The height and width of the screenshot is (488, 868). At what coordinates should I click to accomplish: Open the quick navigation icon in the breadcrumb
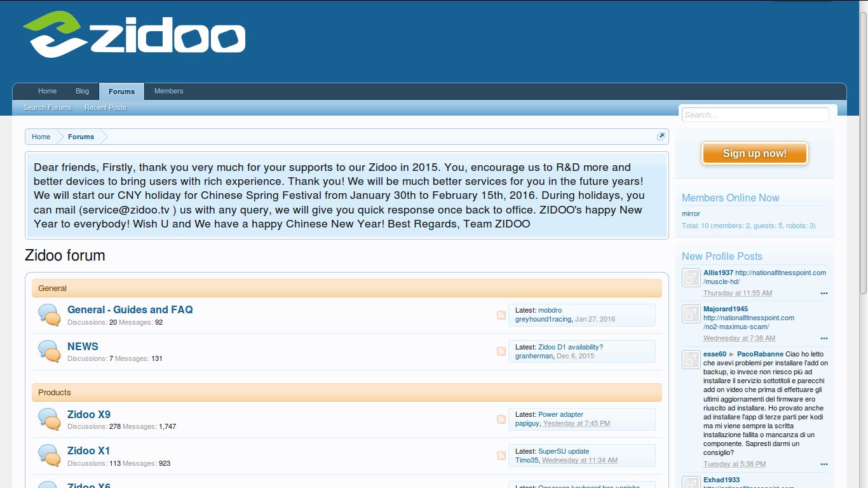tap(661, 137)
